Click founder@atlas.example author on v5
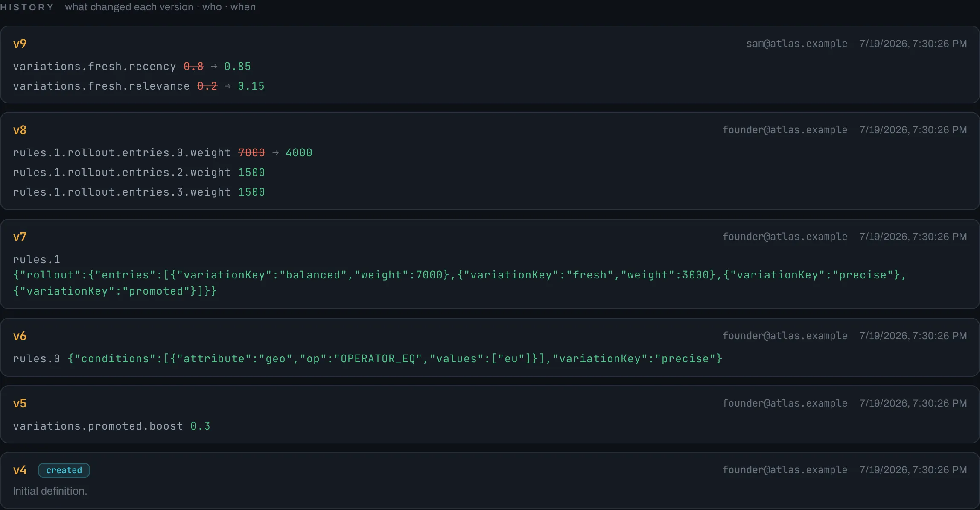 pos(785,403)
